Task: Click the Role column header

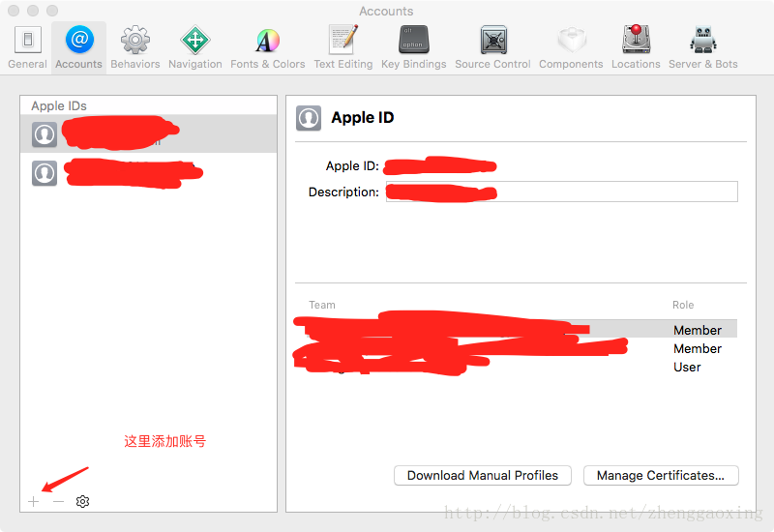Action: (683, 305)
